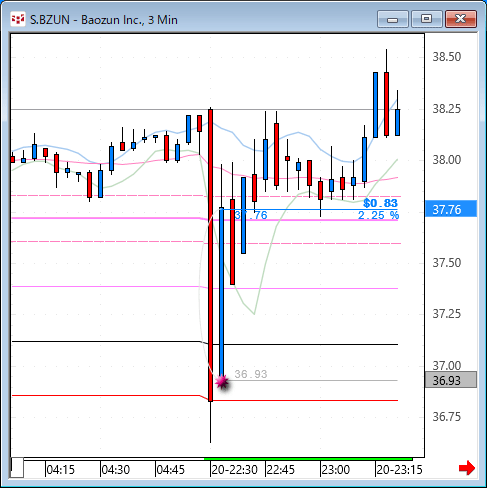Click the 20-22:30 time axis label
Viewport: 487px width, 488px height.
tap(234, 470)
